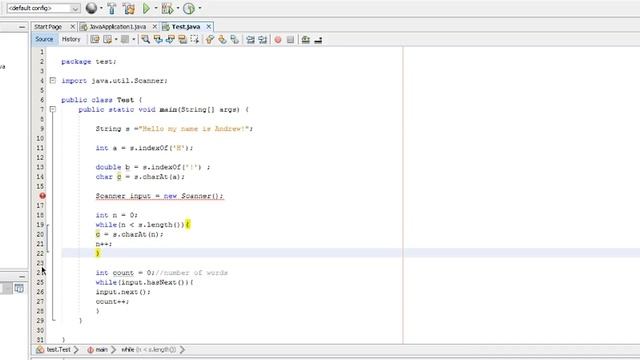Switch to History view
Screen dimensions: 640x360
click(x=71, y=39)
